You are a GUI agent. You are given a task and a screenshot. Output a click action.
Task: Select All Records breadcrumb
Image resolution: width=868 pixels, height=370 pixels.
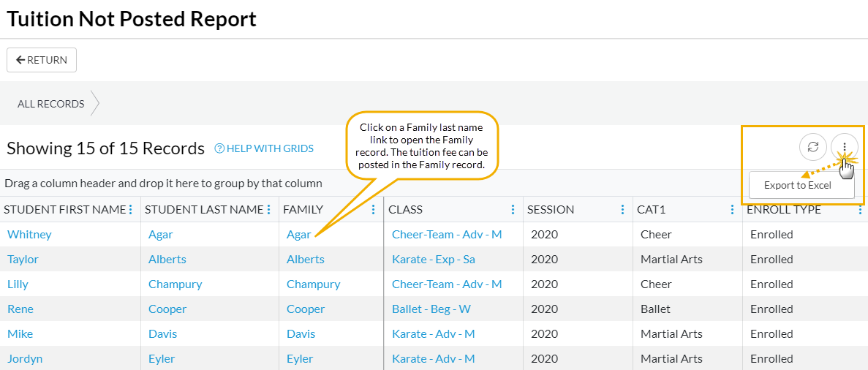(x=51, y=104)
